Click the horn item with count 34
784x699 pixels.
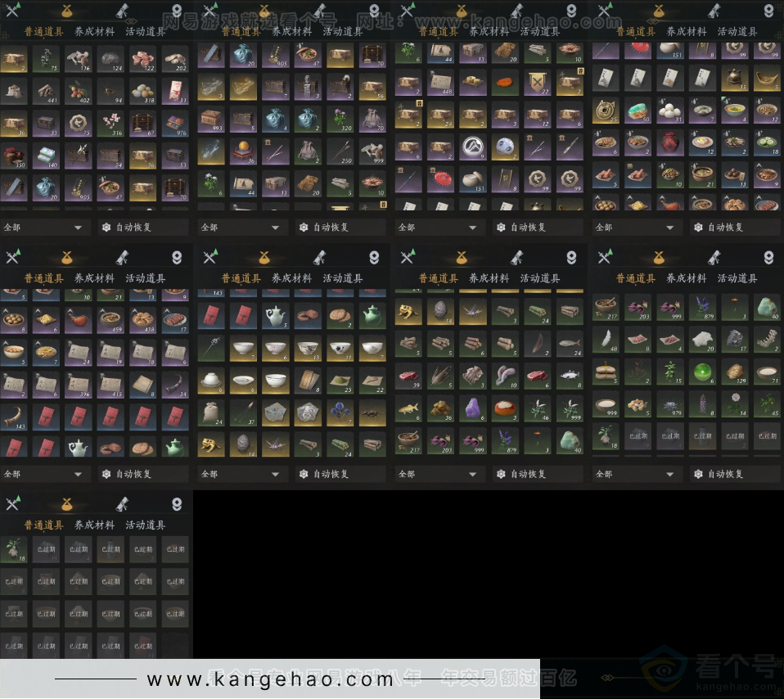[x=175, y=385]
